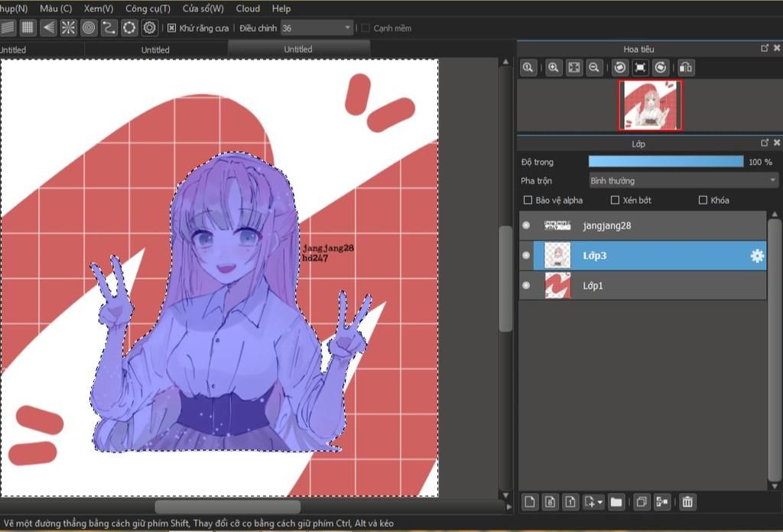Click the layer list scrollbar

pyautogui.click(x=774, y=349)
